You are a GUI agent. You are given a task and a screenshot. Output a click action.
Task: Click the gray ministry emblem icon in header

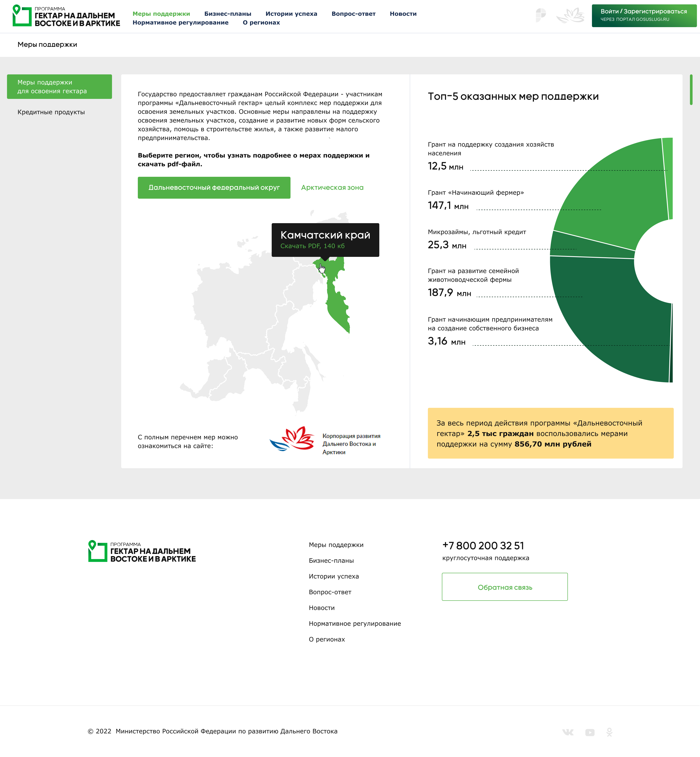coord(541,16)
